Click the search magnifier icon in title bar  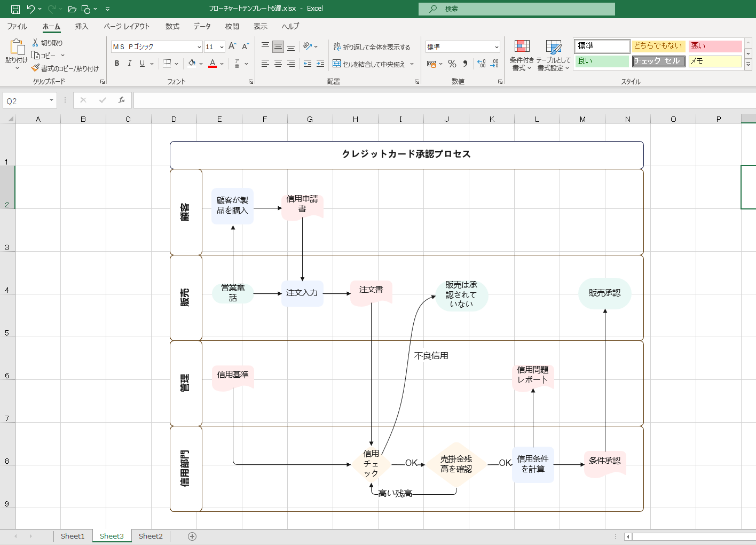433,9
